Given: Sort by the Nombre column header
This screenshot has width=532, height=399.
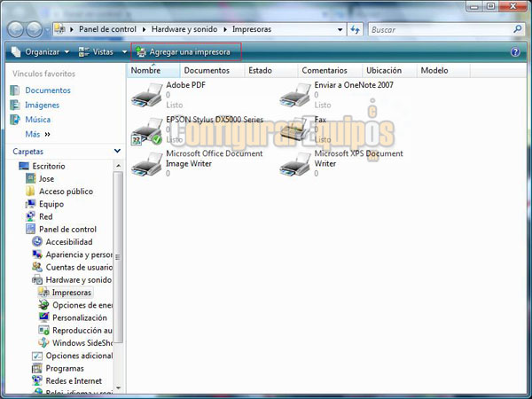Looking at the screenshot, I should click(153, 71).
